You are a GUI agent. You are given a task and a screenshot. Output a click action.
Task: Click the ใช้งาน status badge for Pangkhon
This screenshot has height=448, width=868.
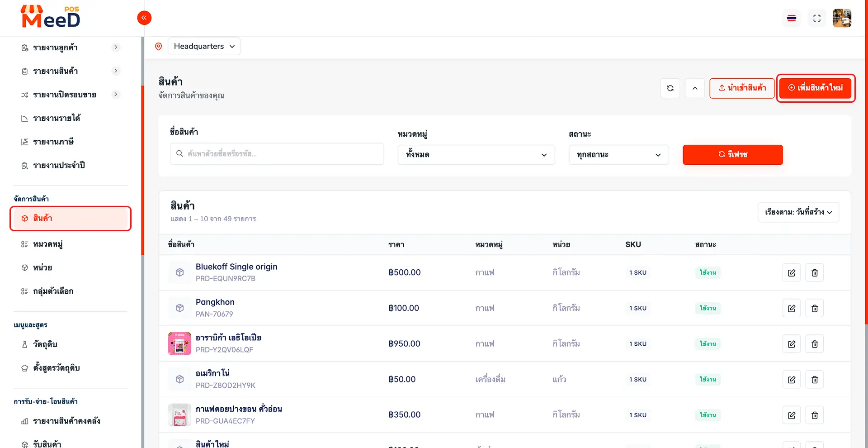point(708,308)
